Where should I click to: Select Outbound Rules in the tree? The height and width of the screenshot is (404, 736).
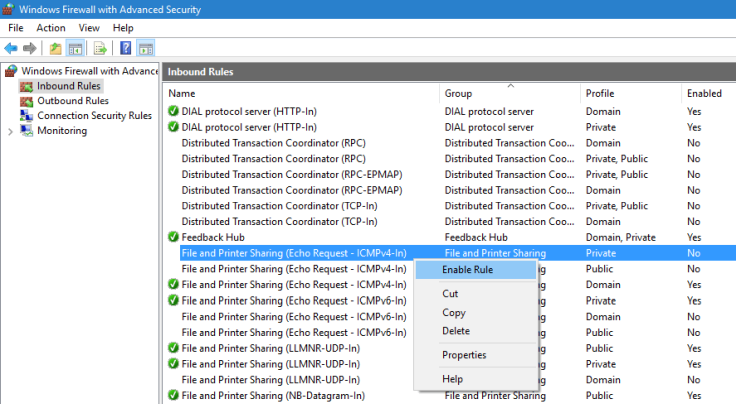click(73, 101)
